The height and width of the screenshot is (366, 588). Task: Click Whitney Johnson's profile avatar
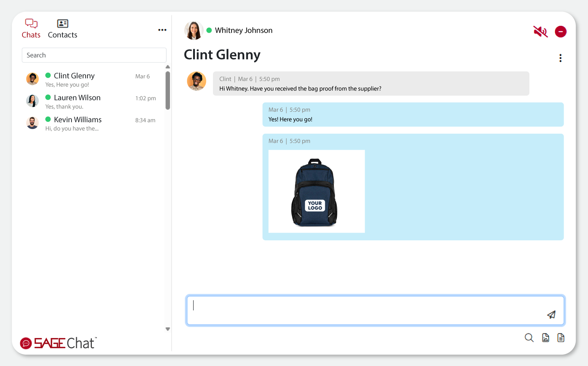[x=193, y=31]
